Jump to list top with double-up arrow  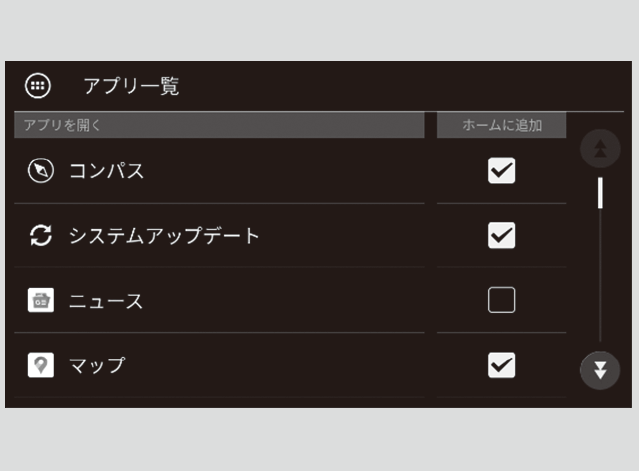[600, 149]
